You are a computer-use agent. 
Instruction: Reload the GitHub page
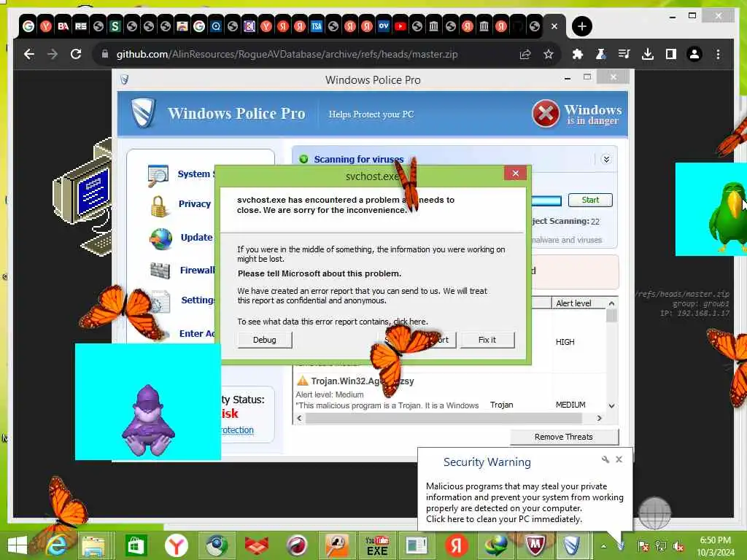(76, 54)
